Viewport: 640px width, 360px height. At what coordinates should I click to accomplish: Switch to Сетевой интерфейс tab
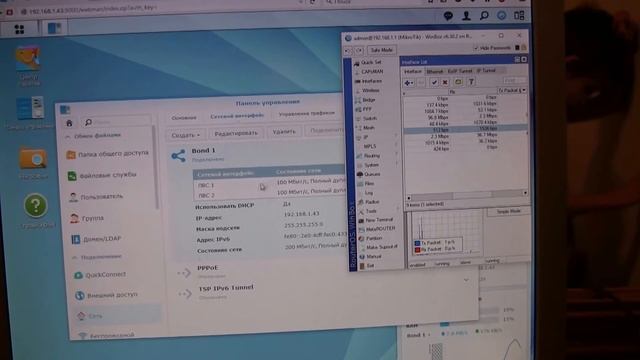pos(237,116)
